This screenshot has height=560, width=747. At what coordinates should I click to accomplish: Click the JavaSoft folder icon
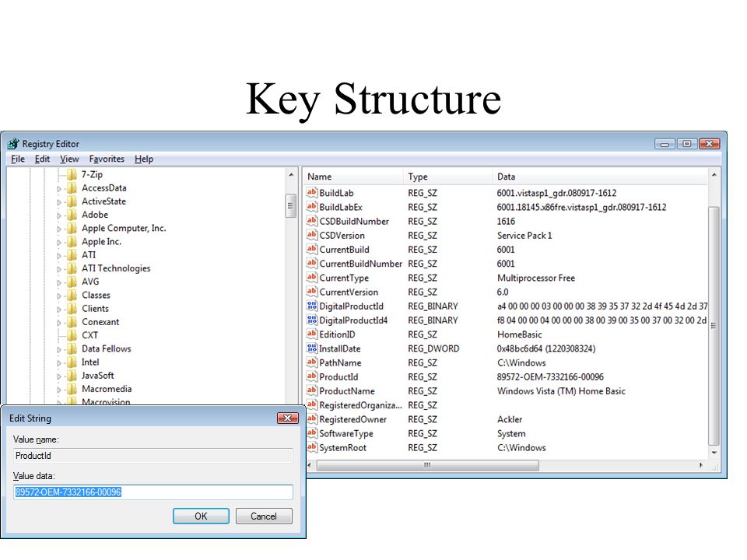72,376
